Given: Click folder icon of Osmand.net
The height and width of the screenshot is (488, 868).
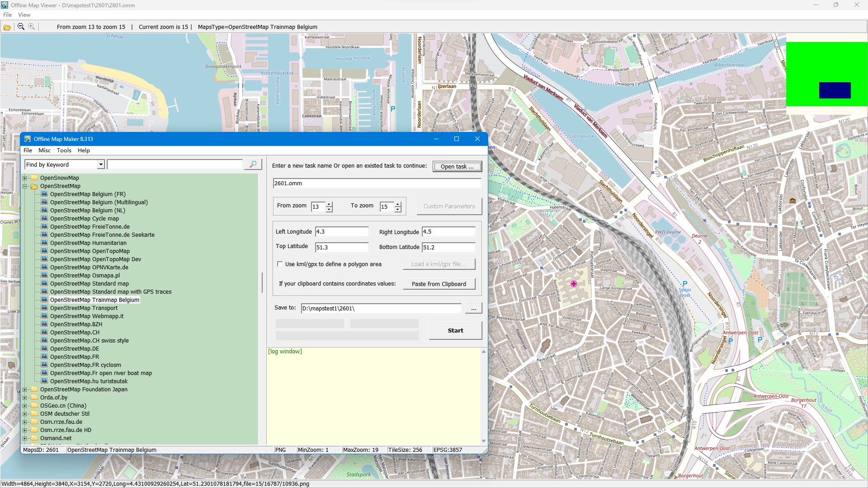Looking at the screenshot, I should (34, 438).
